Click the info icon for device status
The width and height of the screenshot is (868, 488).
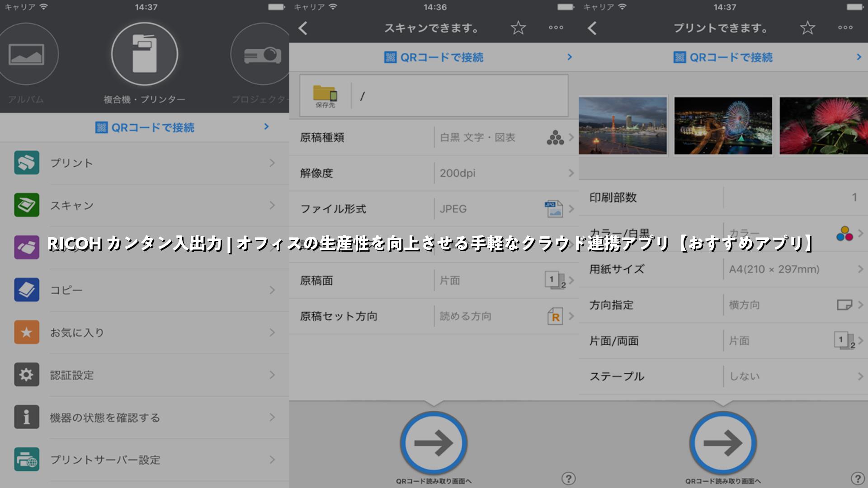point(26,417)
